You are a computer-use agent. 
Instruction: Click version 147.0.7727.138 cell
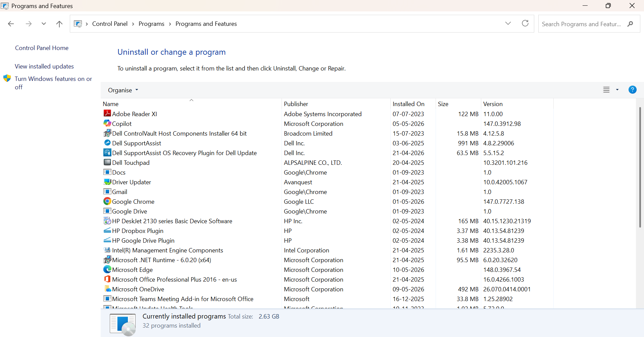pos(503,202)
